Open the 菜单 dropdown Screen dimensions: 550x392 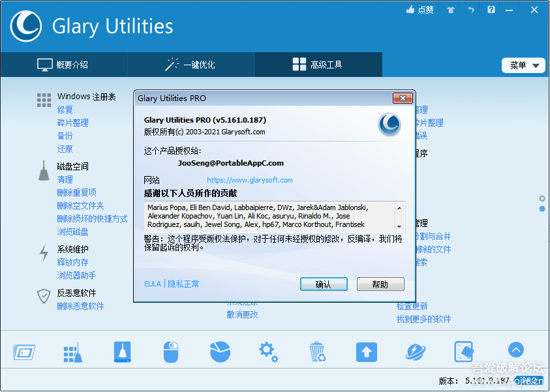(x=523, y=65)
